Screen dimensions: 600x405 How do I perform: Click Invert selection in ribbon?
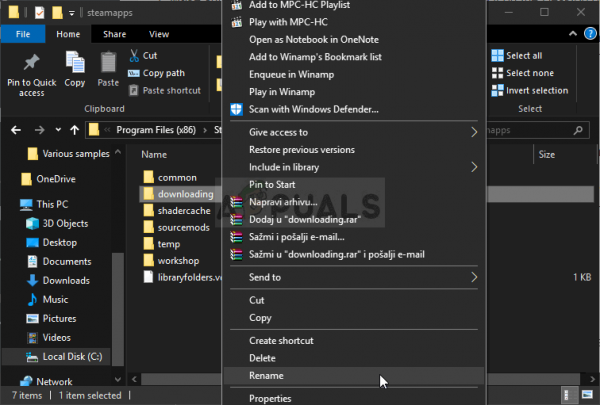(x=530, y=91)
